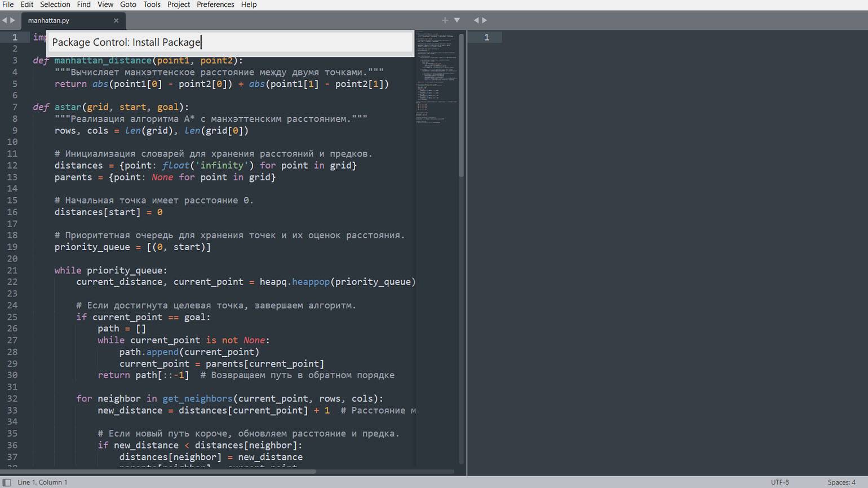Screen dimensions: 868x488
Task: Open the View menu
Action: click(x=105, y=5)
